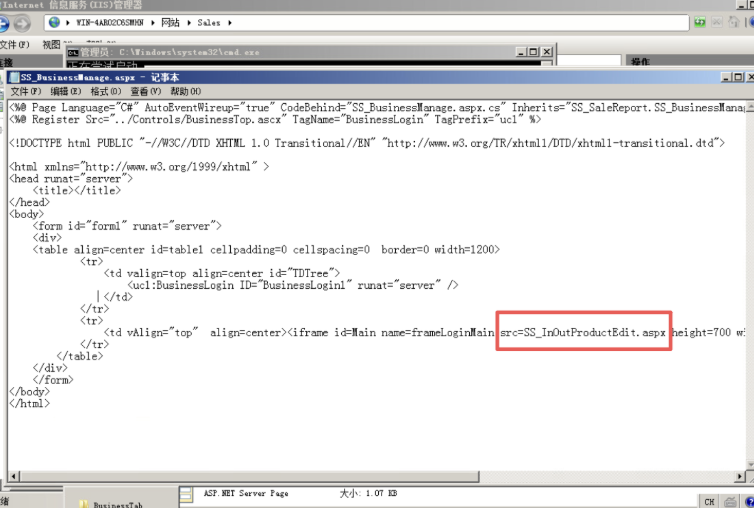Click the <%@ Register Src line
The width and height of the screenshot is (754, 508).
pyautogui.click(x=275, y=119)
